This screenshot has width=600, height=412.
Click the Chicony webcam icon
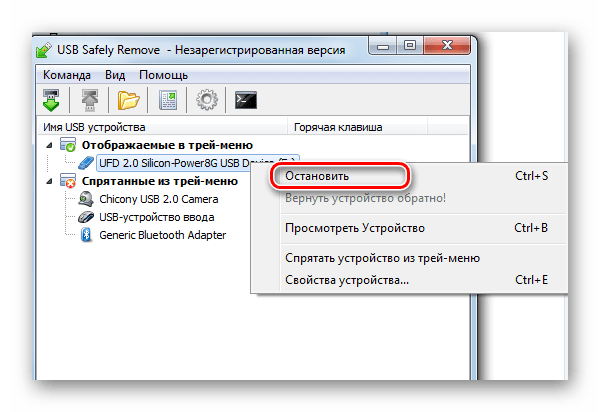click(86, 199)
